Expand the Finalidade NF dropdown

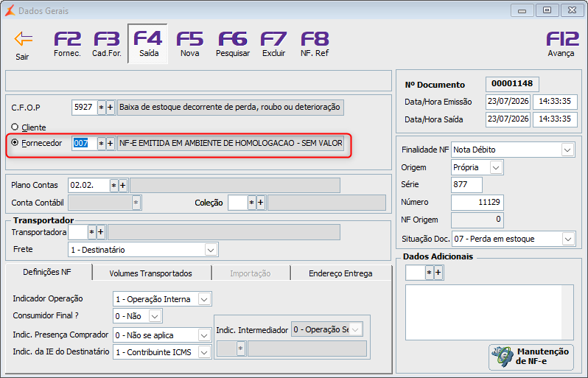[x=567, y=150]
